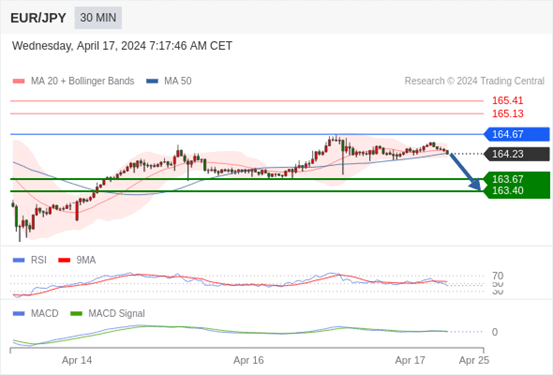The width and height of the screenshot is (553, 375).
Task: Toggle the MA 50 legend entry
Action: click(169, 81)
